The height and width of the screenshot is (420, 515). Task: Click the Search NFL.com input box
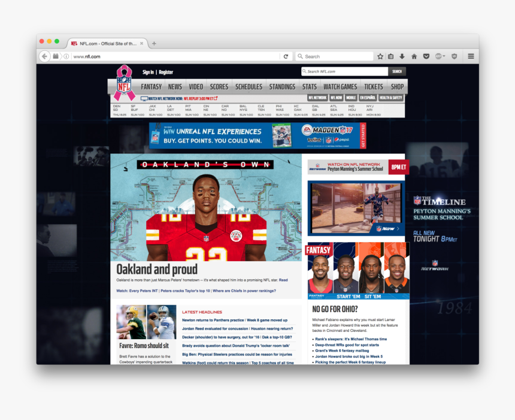click(344, 71)
